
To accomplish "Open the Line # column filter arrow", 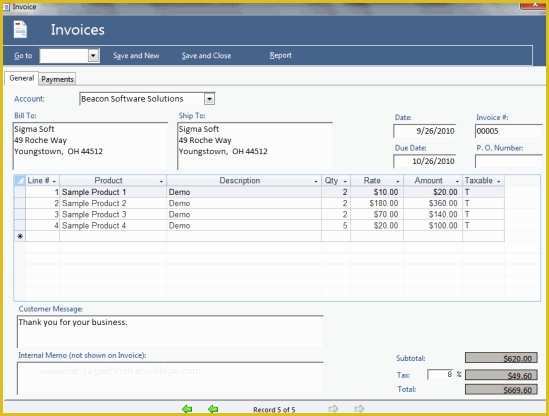I will [54, 181].
